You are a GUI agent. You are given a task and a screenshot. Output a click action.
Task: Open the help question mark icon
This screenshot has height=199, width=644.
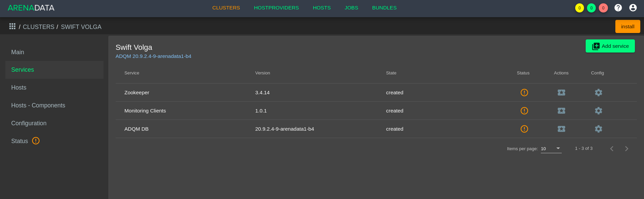click(x=618, y=8)
